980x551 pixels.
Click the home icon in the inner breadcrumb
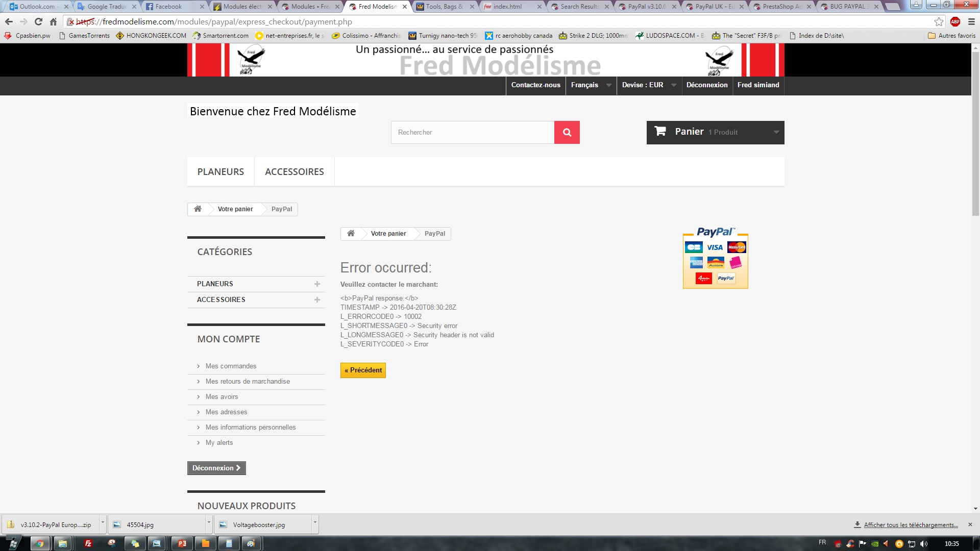[x=351, y=234]
